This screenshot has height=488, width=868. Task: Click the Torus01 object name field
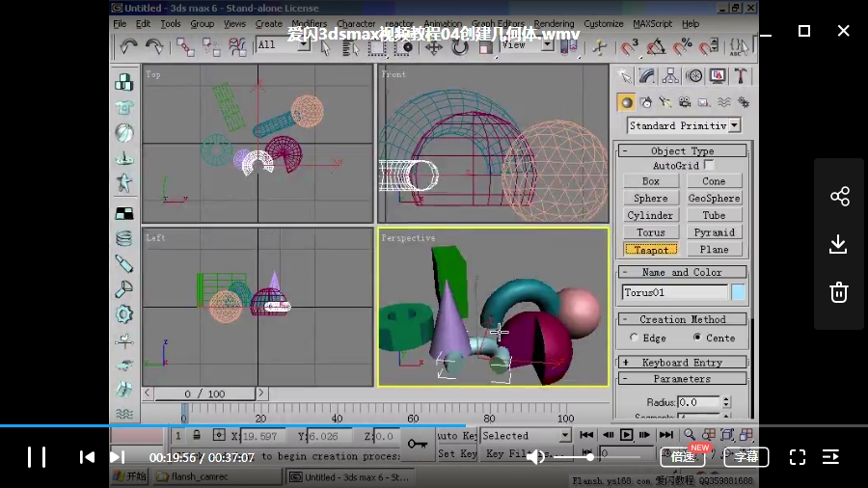pos(675,292)
